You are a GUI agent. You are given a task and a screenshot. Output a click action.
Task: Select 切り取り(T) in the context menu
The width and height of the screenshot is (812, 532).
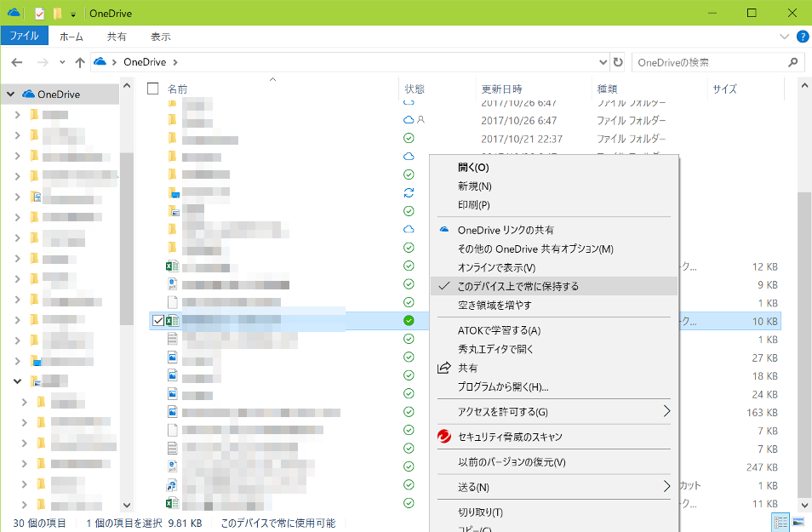click(553, 512)
